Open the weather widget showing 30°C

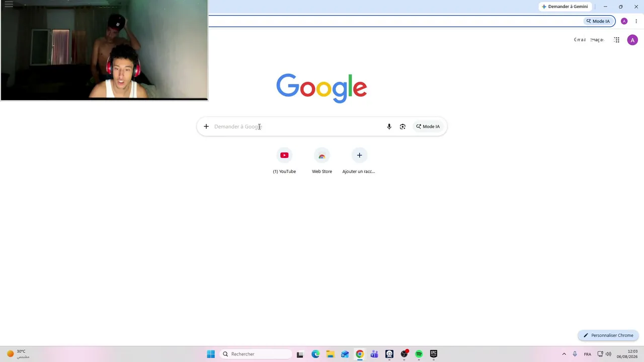pos(18,354)
